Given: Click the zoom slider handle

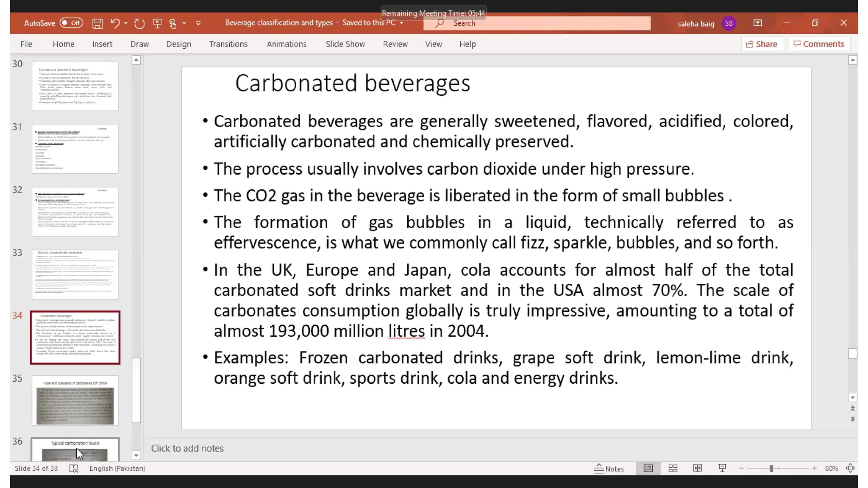Looking at the screenshot, I should coord(771,468).
